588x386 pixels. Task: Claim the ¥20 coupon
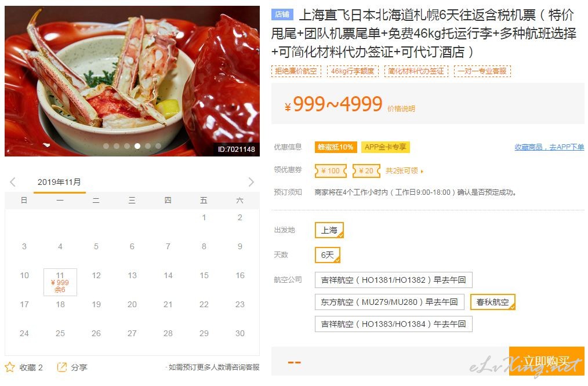tap(366, 171)
